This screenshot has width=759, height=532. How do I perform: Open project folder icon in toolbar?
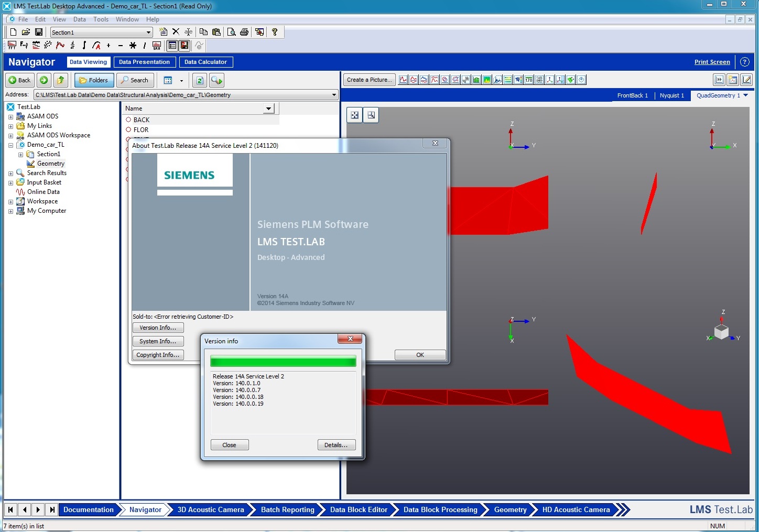click(x=26, y=32)
